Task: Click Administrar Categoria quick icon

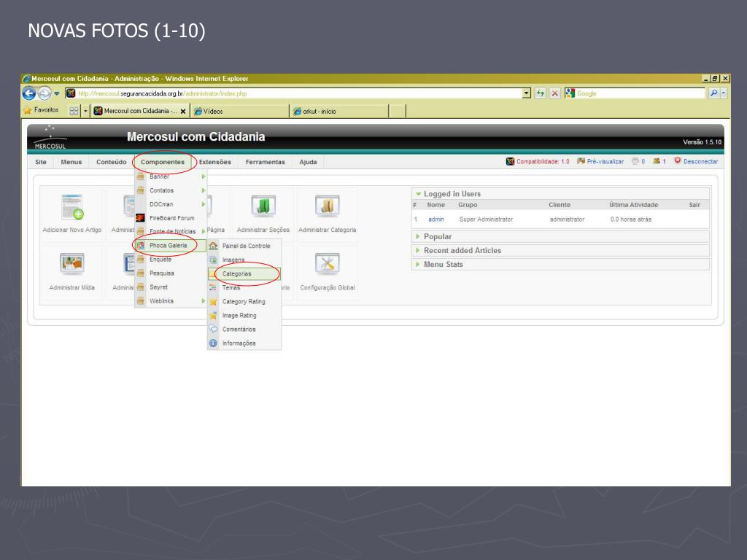Action: [328, 214]
